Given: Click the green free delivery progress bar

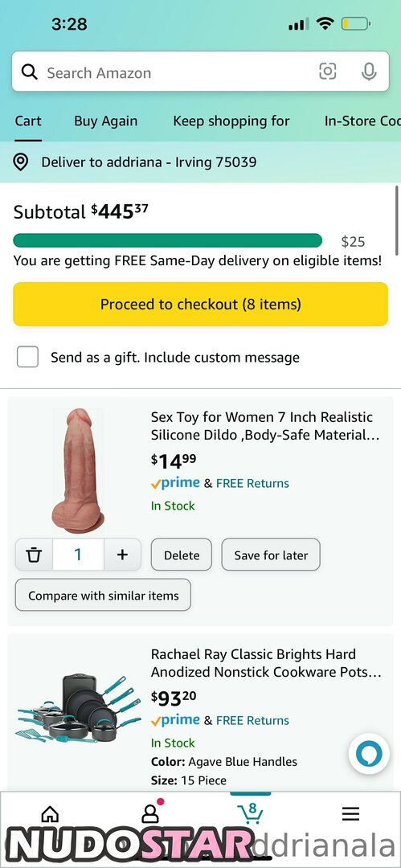Looking at the screenshot, I should click(x=167, y=240).
